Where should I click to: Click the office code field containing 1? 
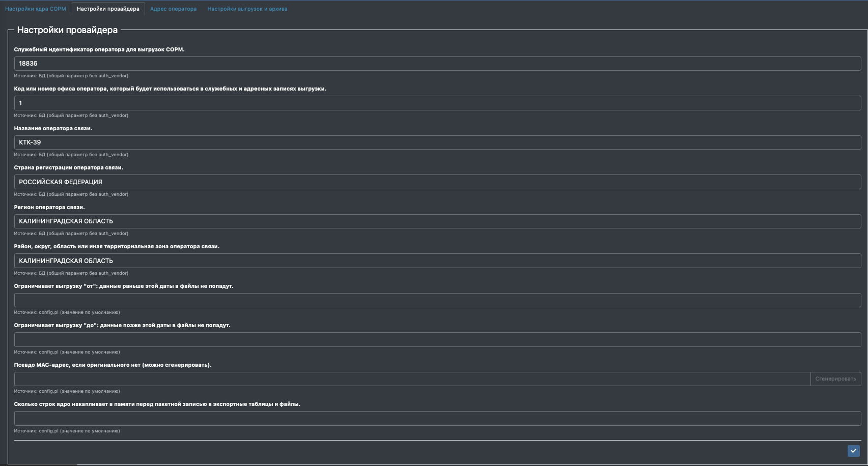pyautogui.click(x=437, y=103)
